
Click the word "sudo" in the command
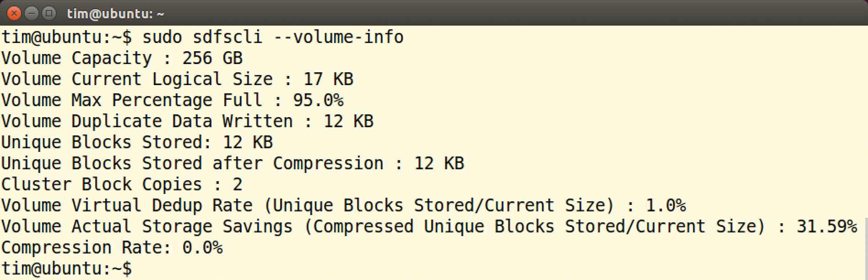click(162, 37)
